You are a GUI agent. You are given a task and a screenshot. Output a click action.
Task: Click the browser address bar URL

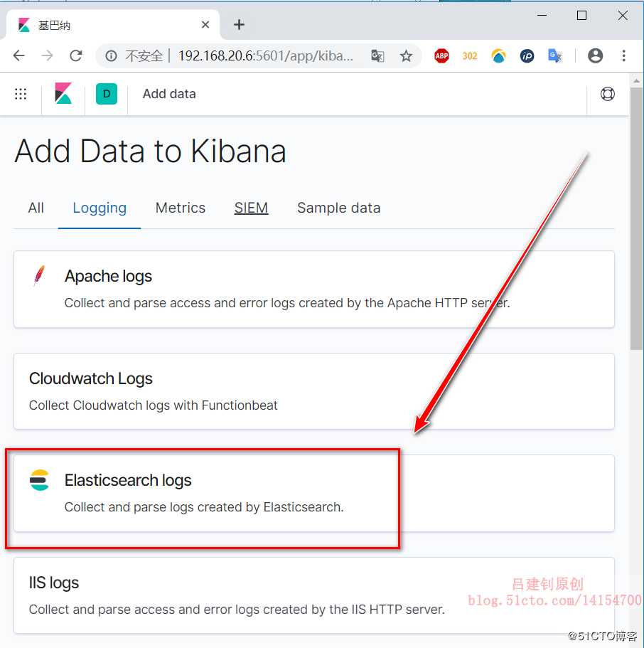(x=265, y=56)
